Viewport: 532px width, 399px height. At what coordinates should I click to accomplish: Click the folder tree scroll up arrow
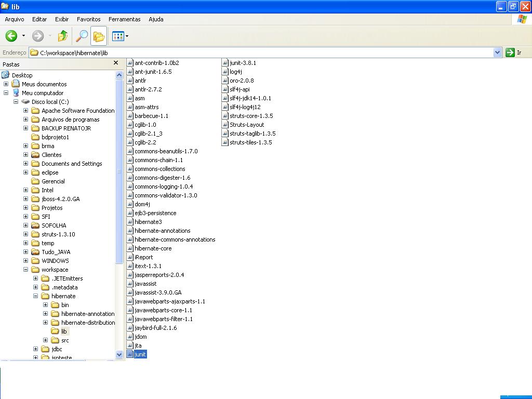[x=119, y=75]
